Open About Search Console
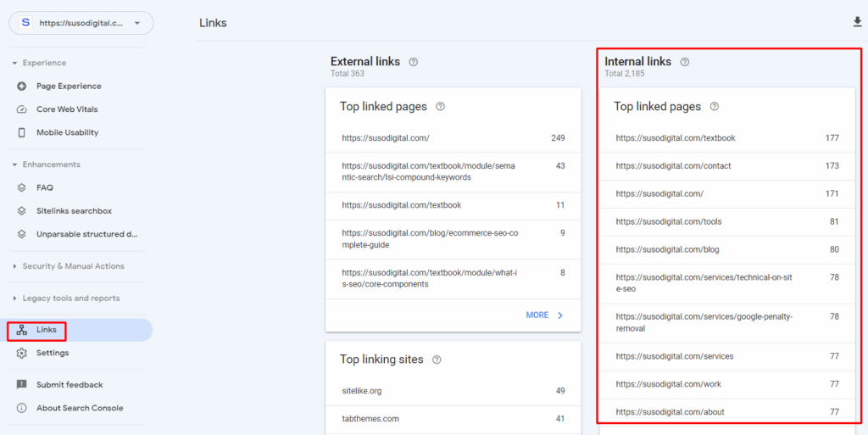 (x=81, y=408)
